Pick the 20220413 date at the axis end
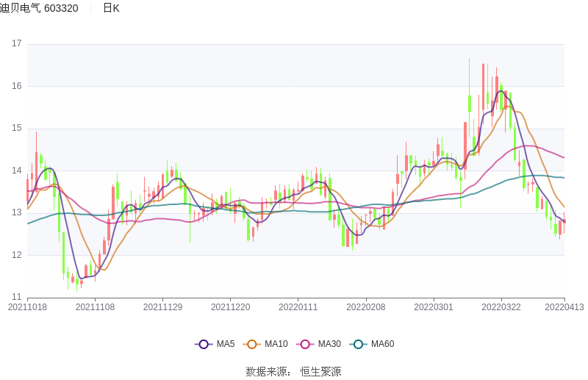 pyautogui.click(x=564, y=307)
